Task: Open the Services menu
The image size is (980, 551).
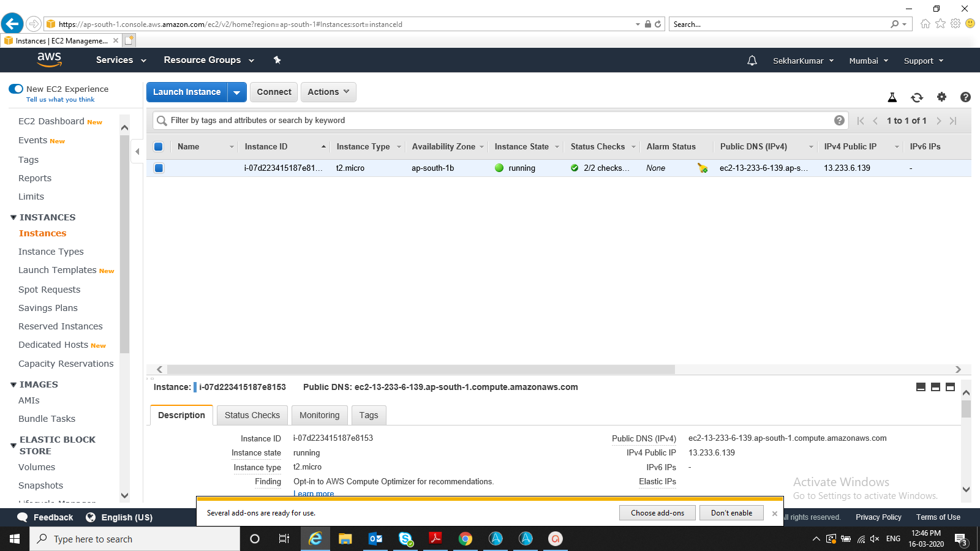Action: pos(121,60)
